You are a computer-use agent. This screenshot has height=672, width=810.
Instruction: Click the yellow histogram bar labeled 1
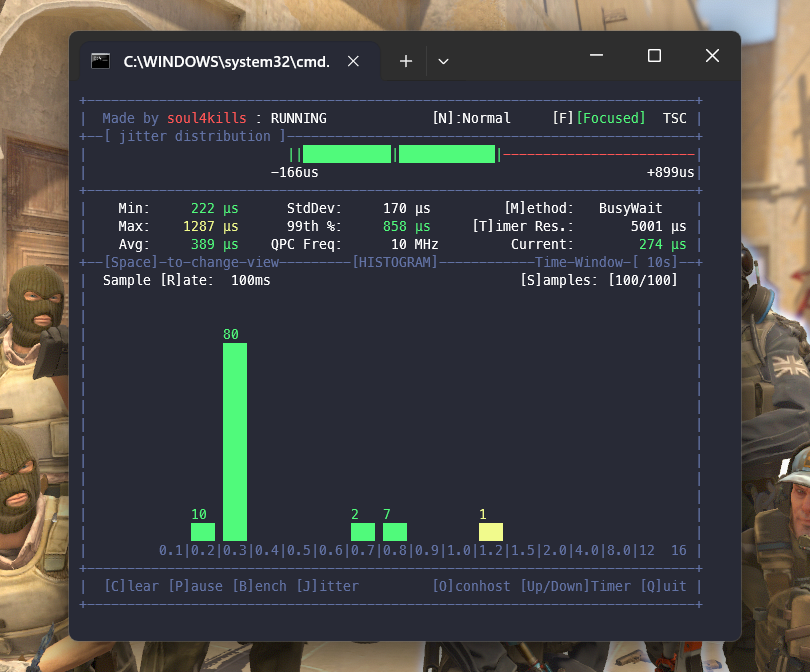click(x=491, y=532)
